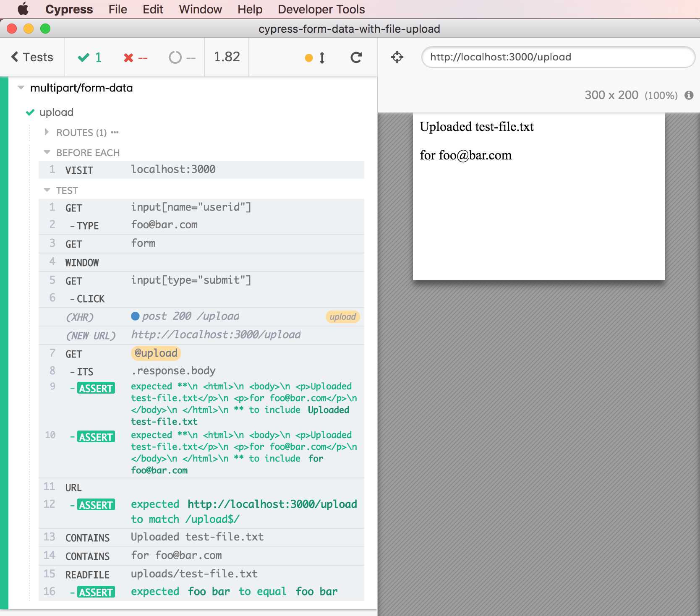Select the GET form command

pyautogui.click(x=201, y=244)
